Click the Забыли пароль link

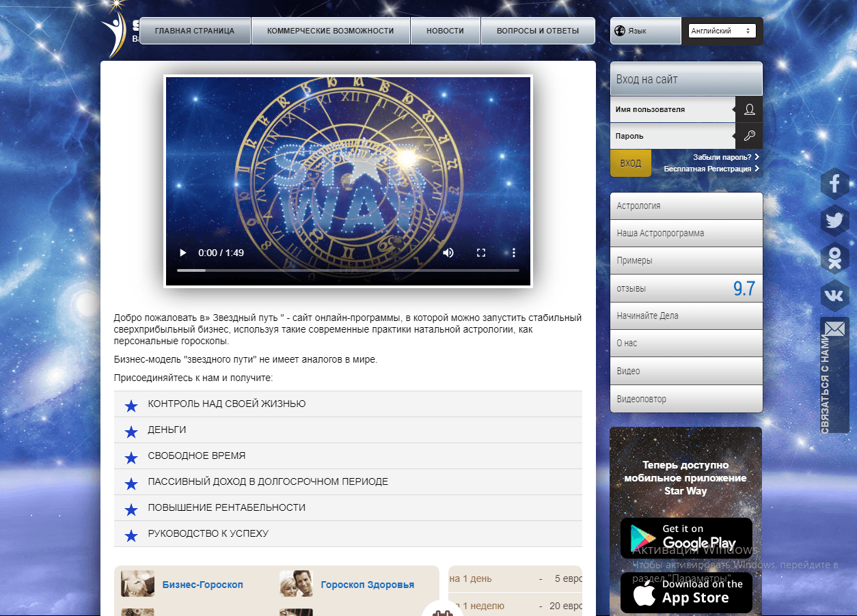(x=722, y=157)
